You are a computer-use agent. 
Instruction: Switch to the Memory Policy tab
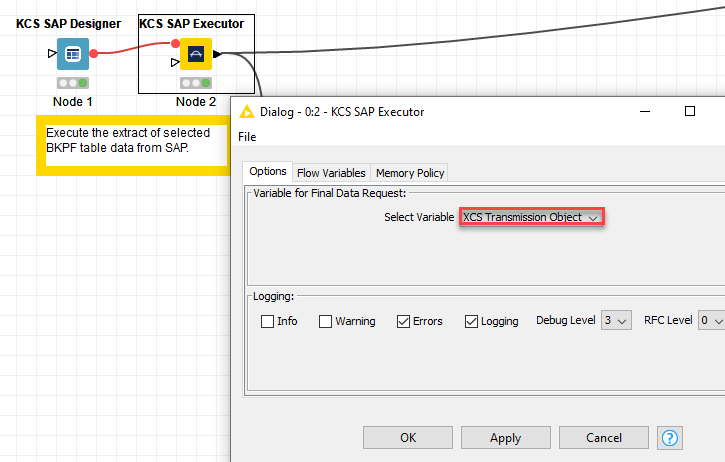pyautogui.click(x=410, y=173)
